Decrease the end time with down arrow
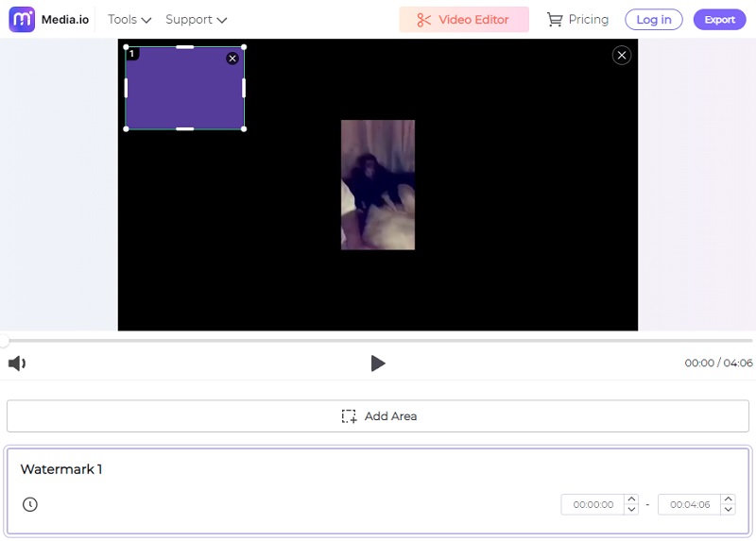The image size is (756, 541). [728, 510]
